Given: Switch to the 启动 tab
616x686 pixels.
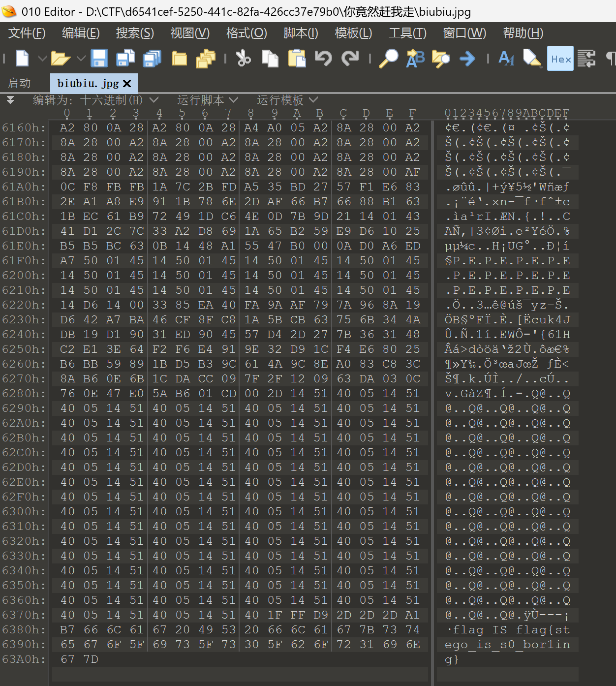Looking at the screenshot, I should point(20,83).
